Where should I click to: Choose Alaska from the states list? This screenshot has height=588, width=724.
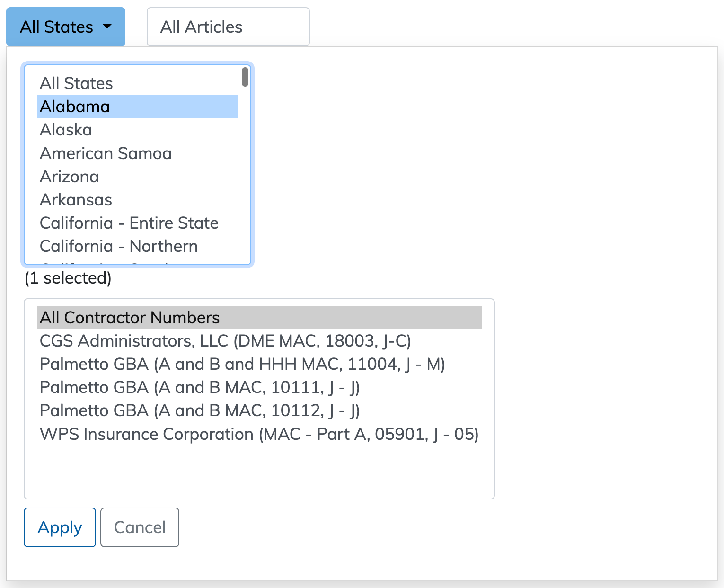click(x=66, y=130)
